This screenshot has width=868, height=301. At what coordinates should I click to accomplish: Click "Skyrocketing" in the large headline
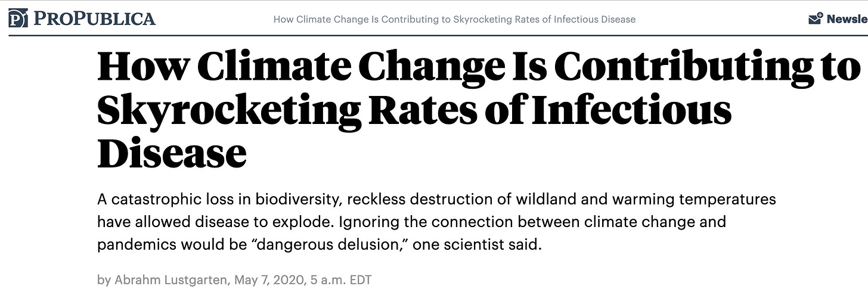pos(228,111)
